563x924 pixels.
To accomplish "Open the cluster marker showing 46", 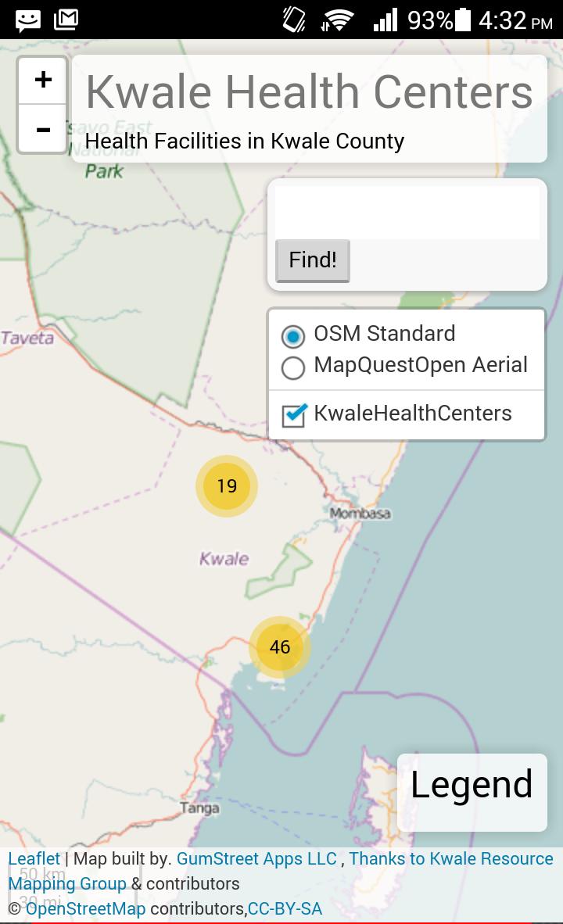I will point(279,647).
